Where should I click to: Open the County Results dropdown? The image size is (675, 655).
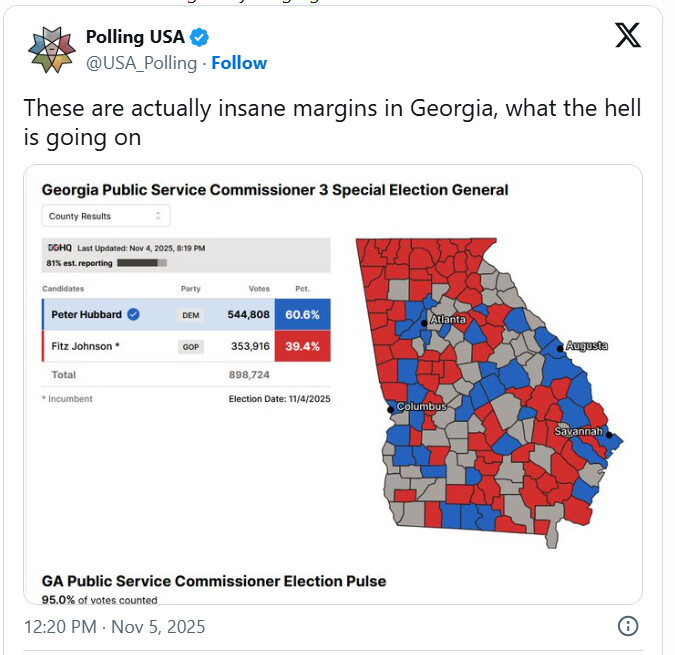pyautogui.click(x=106, y=216)
